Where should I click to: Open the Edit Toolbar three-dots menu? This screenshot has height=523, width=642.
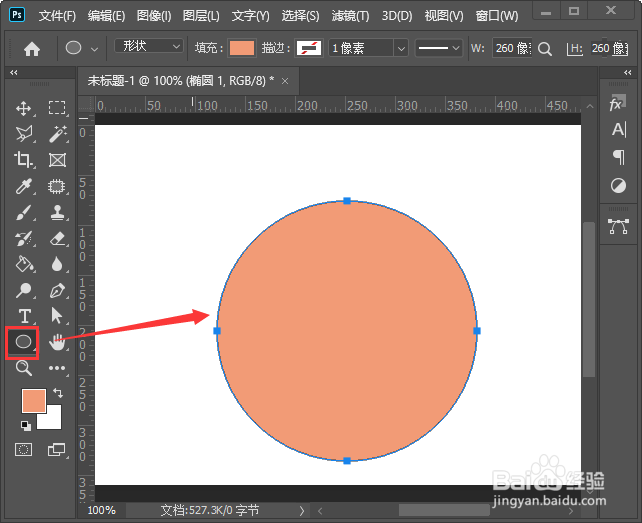[x=57, y=368]
